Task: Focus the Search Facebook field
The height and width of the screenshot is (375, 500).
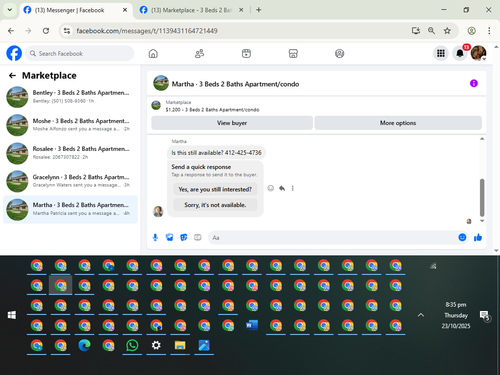Action: [80, 53]
